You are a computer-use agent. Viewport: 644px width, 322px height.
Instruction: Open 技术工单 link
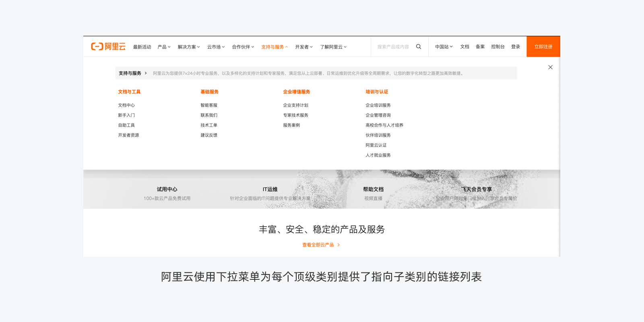[209, 125]
